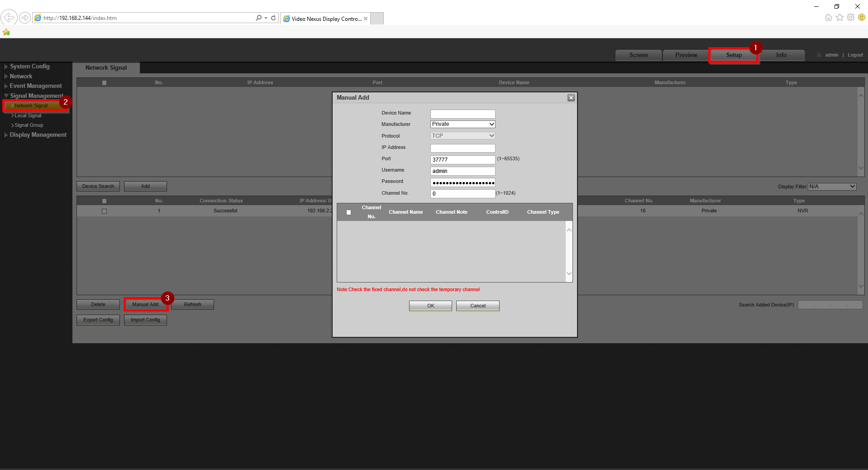The image size is (868, 470).
Task: Expand Event Management in the sidebar
Action: coord(35,86)
